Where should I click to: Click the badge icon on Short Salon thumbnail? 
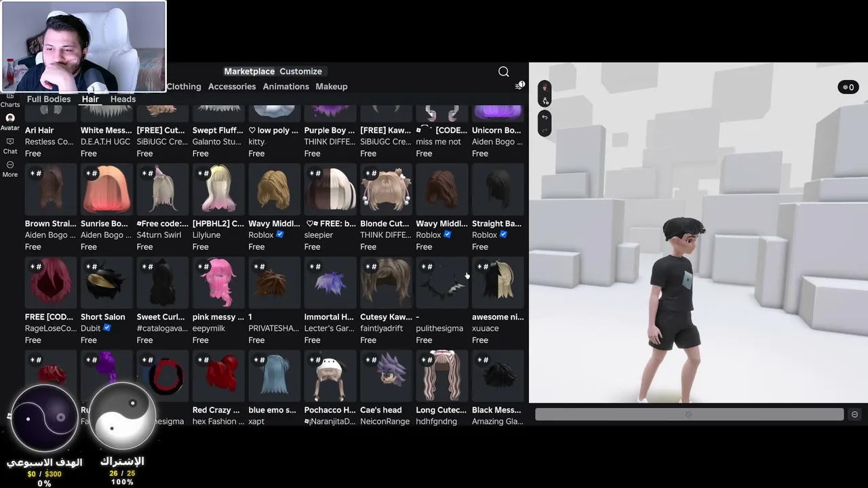click(92, 267)
